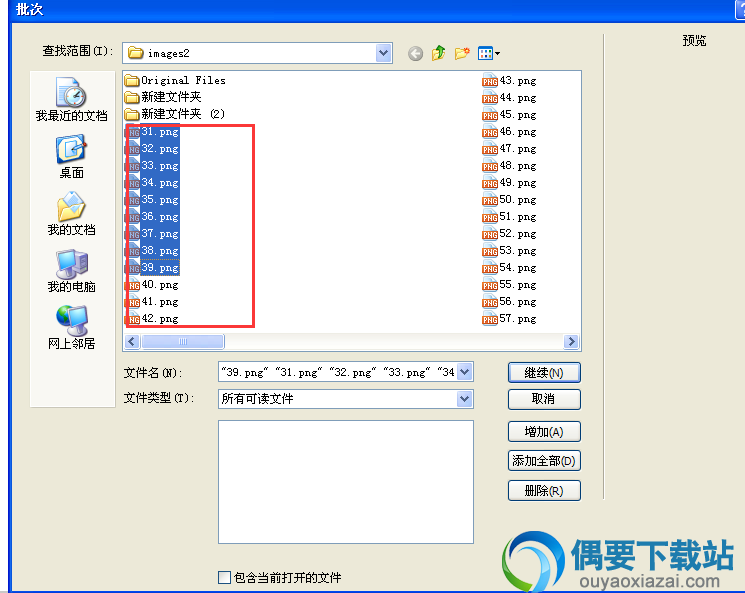Select file 57.png icon
The width and height of the screenshot is (745, 593).
tap(490, 319)
